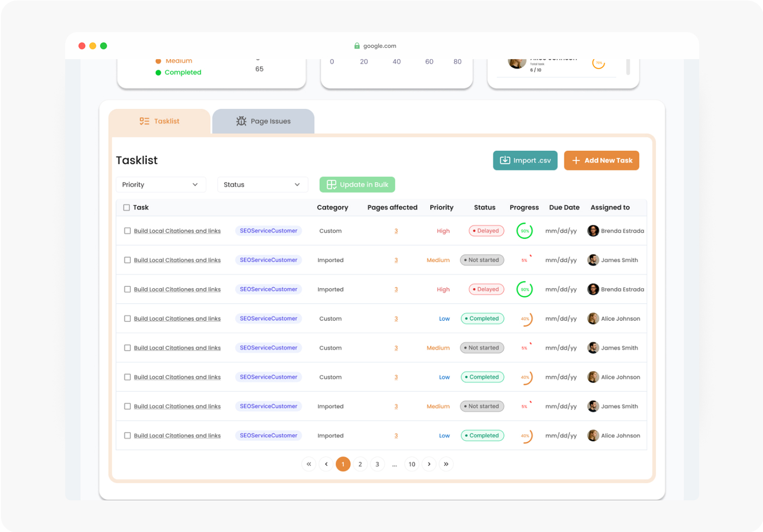Check the select-all checkbox in table header
The height and width of the screenshot is (532, 763).
pyautogui.click(x=127, y=208)
